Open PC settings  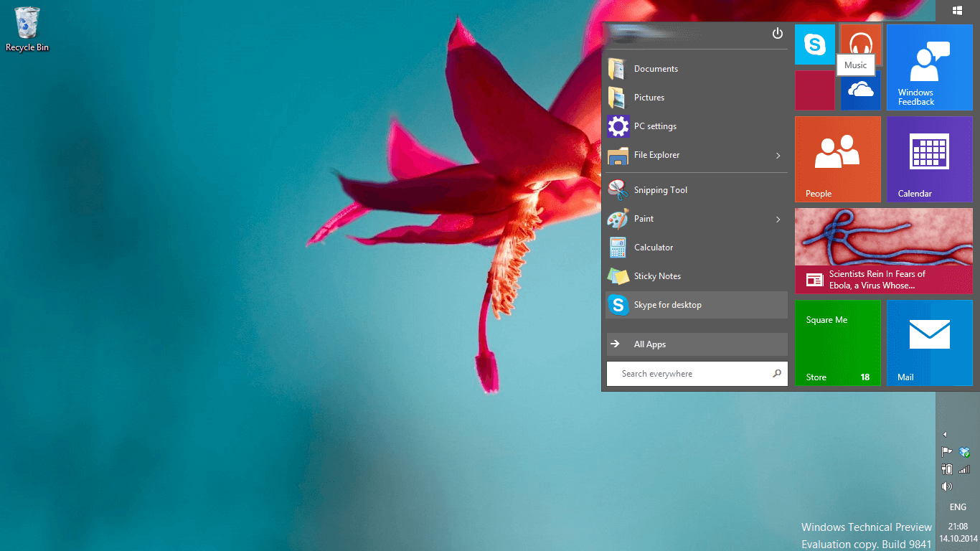654,126
